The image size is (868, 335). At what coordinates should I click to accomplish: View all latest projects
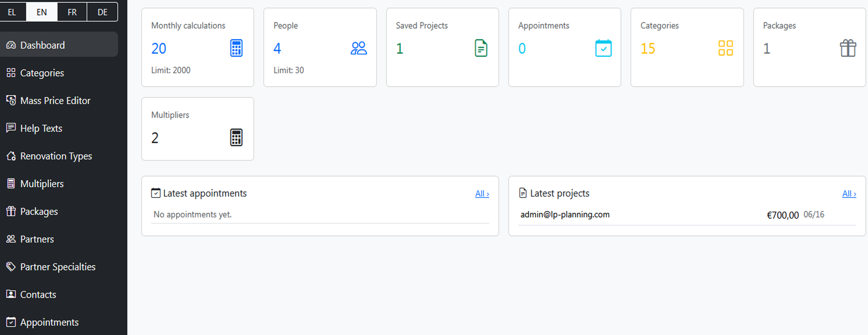tap(849, 194)
